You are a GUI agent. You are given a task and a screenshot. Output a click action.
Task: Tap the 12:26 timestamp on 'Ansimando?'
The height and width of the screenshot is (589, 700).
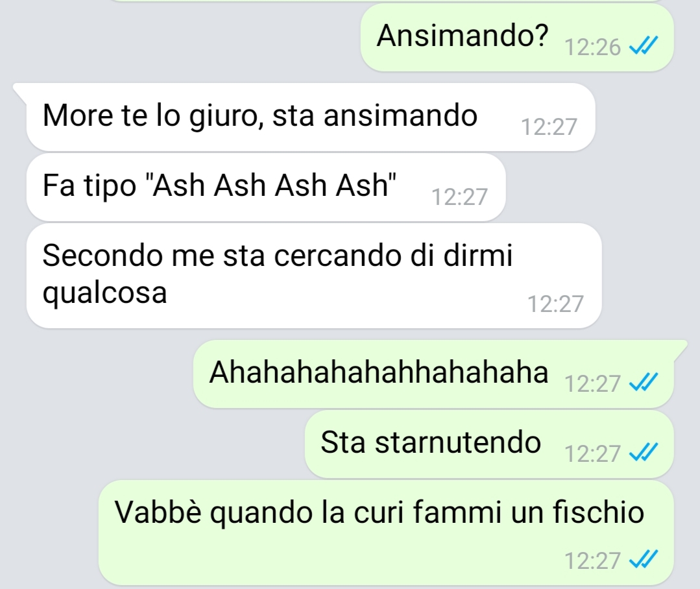tap(592, 47)
